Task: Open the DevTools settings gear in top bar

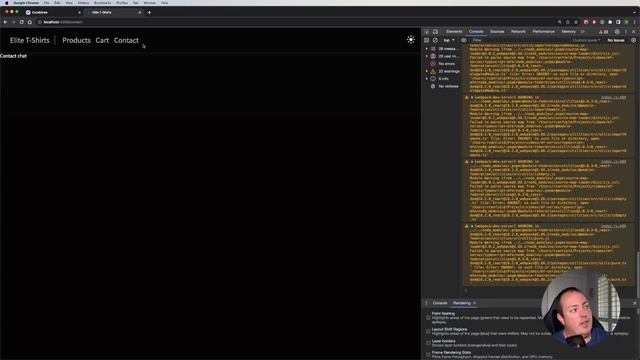Action: click(x=617, y=31)
